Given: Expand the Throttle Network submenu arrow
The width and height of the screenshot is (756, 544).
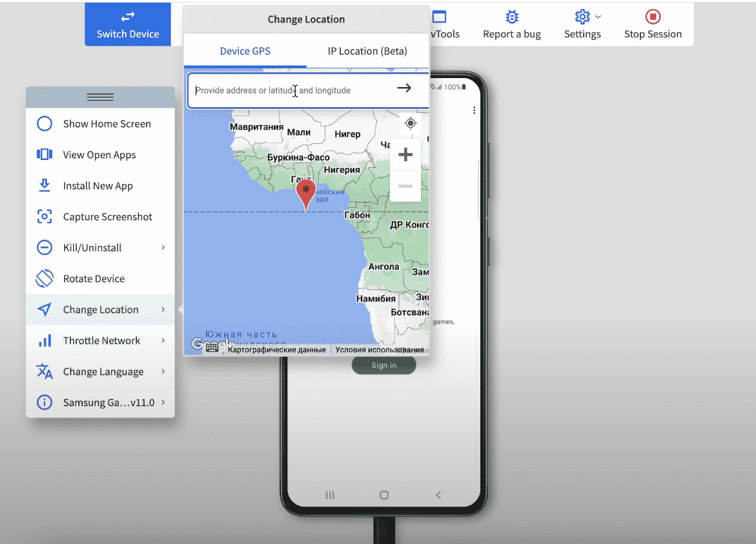Looking at the screenshot, I should (163, 341).
